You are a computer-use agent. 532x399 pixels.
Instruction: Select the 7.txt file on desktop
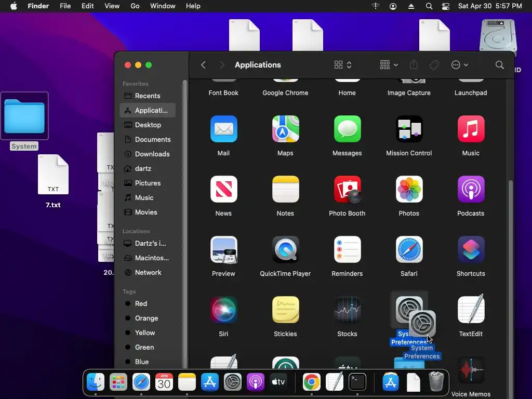pos(54,175)
